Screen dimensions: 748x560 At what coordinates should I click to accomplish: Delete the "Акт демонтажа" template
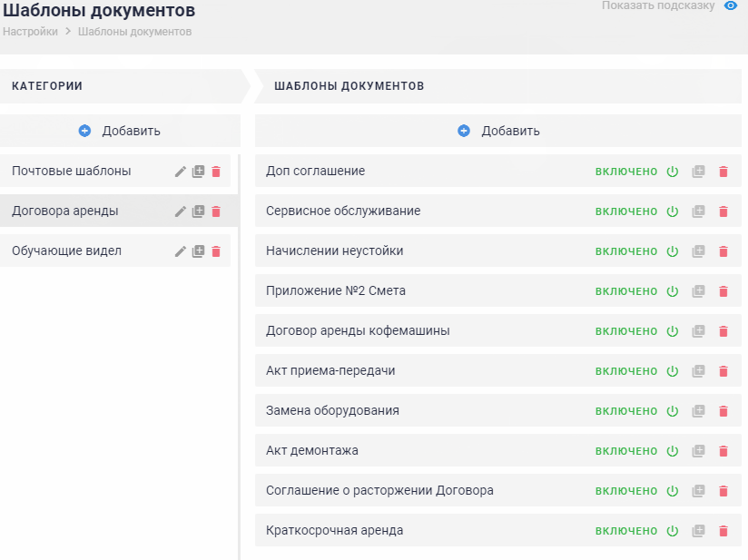tap(723, 450)
